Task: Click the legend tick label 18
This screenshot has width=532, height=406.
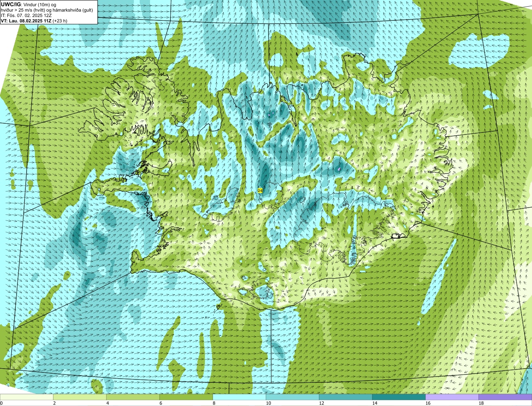Action: pyautogui.click(x=481, y=403)
